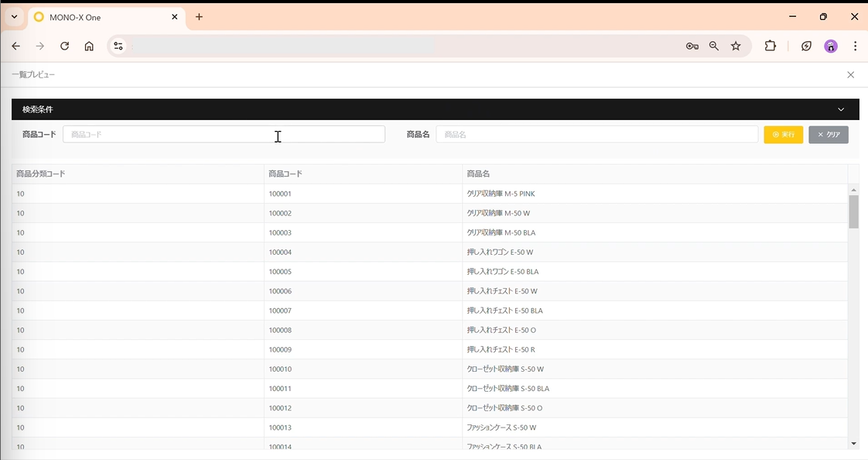Click the table scrollbar down arrow
Screen dimensions: 868x460
point(853,444)
